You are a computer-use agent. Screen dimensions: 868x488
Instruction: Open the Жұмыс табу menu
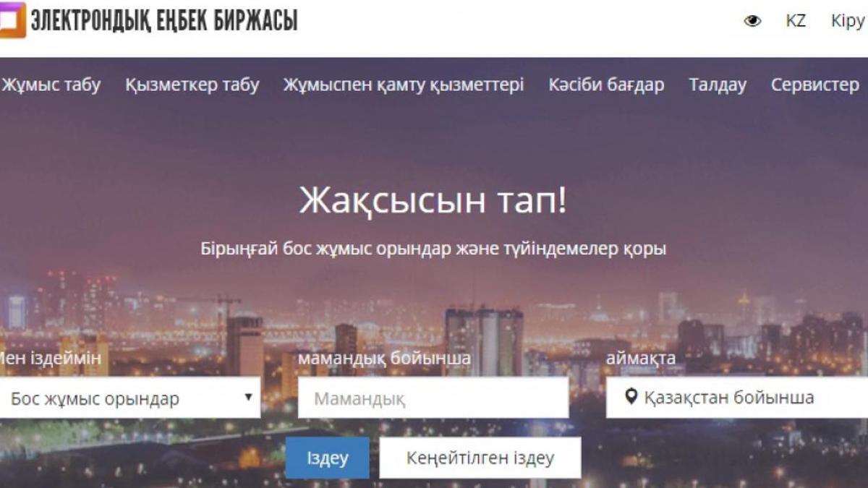tap(51, 85)
